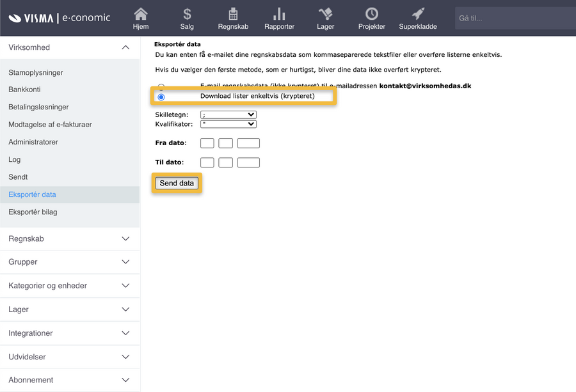This screenshot has height=392, width=576.
Task: Select the E-mail regnskabsdata radio option
Action: click(x=161, y=86)
